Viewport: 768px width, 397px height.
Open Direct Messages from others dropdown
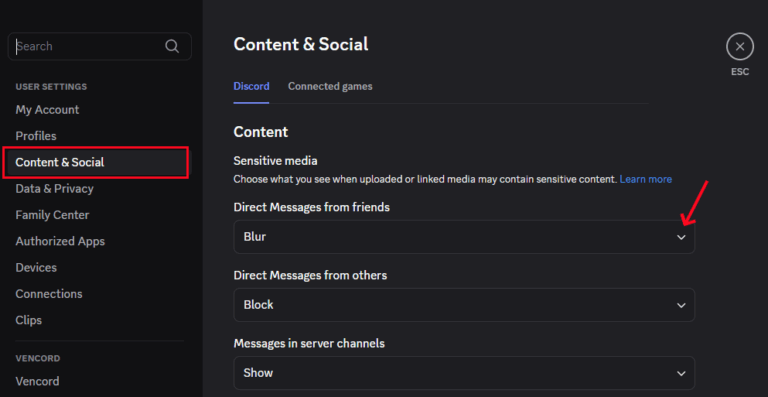coord(464,305)
